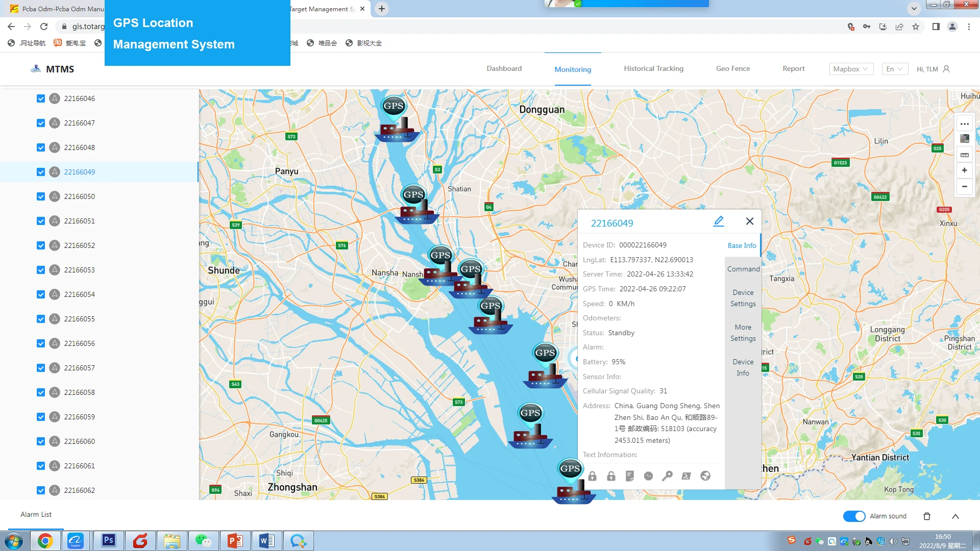Click the globe icon in the device popup
The image size is (980, 551).
[705, 476]
